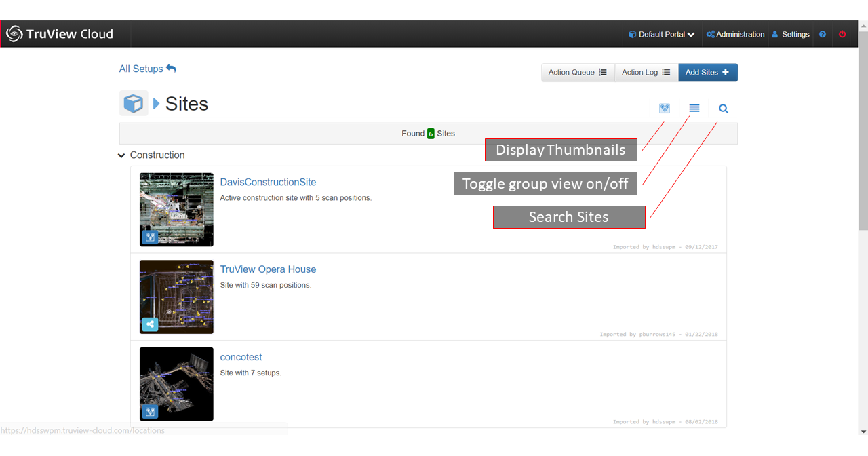Screen dimensions: 868x456
Task: Click the sitemap badge on DavisConstructionSite thumbnail
Action: 150,237
